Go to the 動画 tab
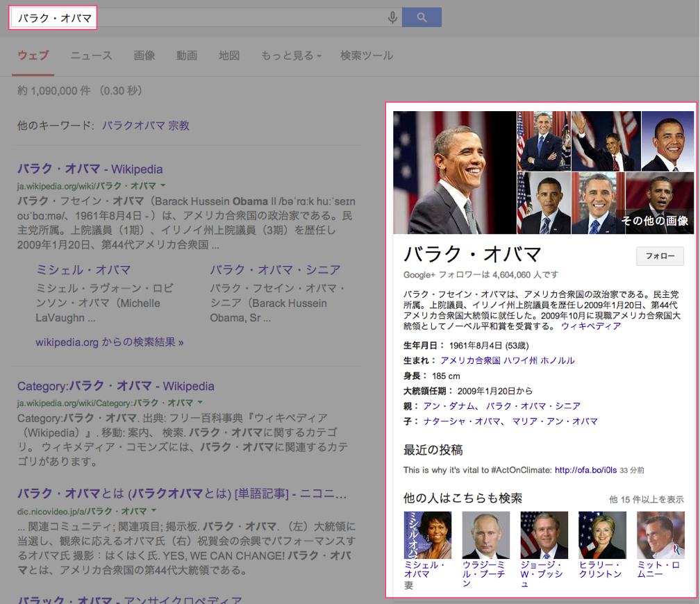Screen dimensions: 700x604 [x=187, y=56]
